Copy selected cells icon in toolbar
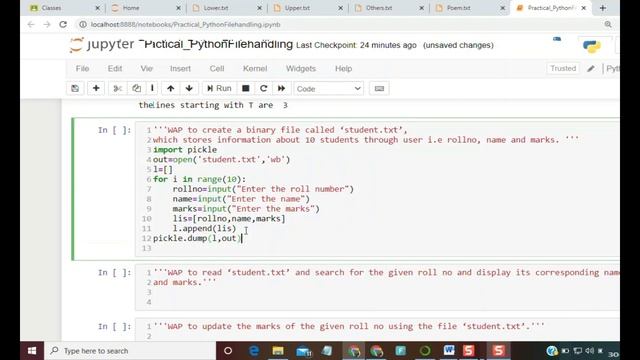The width and height of the screenshot is (640, 360). pos(136,89)
